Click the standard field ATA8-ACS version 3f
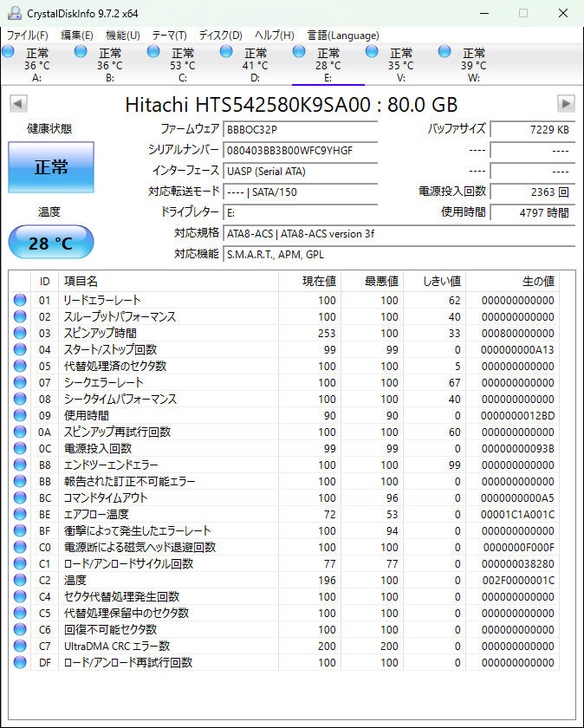Screen dimensions: 584x728 [x=399, y=233]
